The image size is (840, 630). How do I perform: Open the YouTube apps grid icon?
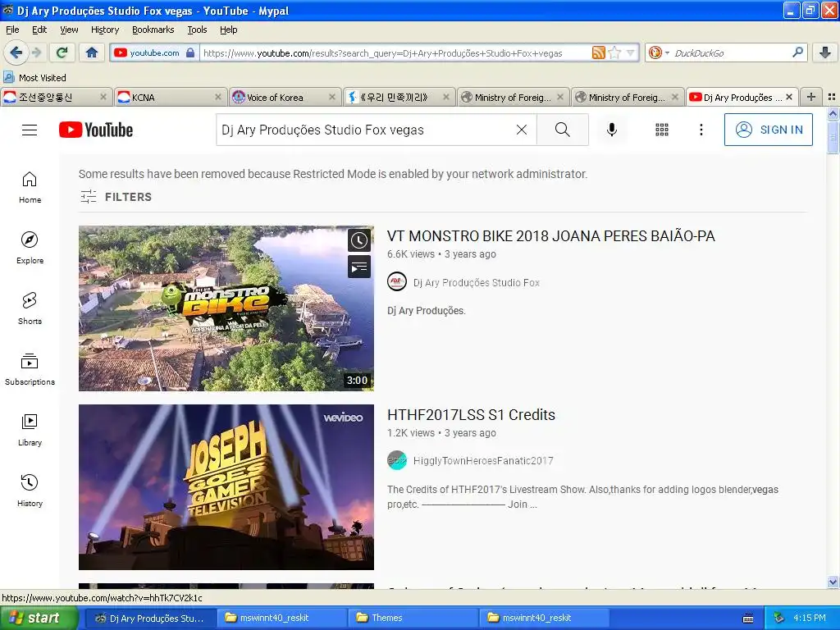[x=662, y=130]
